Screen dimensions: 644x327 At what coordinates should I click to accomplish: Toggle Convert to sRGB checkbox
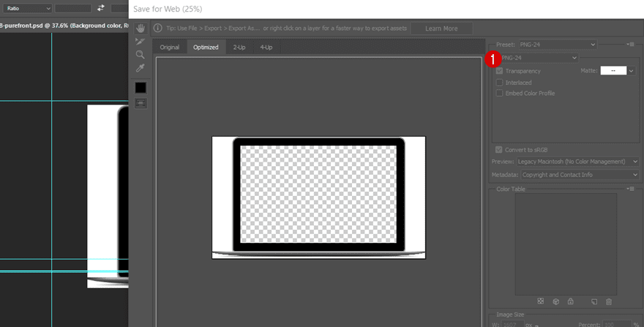(499, 150)
